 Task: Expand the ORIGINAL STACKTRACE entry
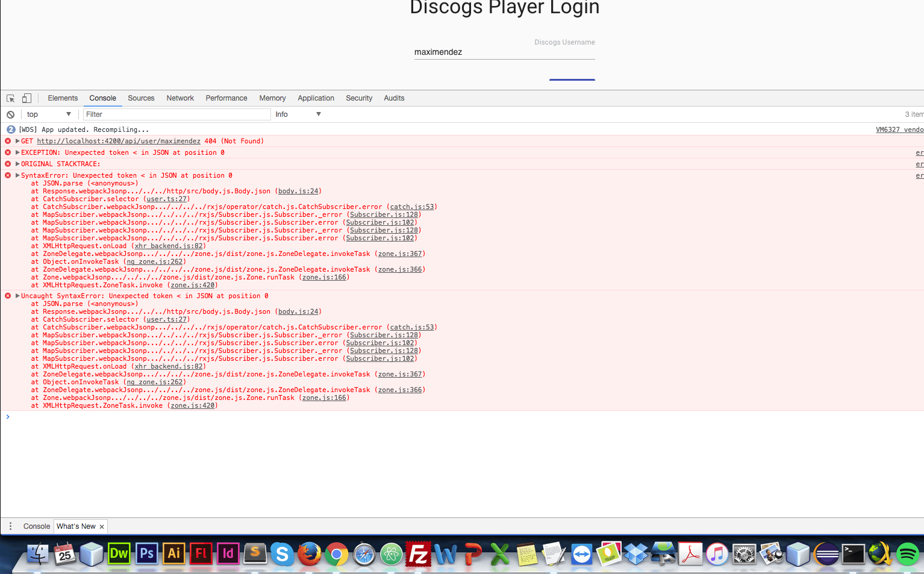17,164
